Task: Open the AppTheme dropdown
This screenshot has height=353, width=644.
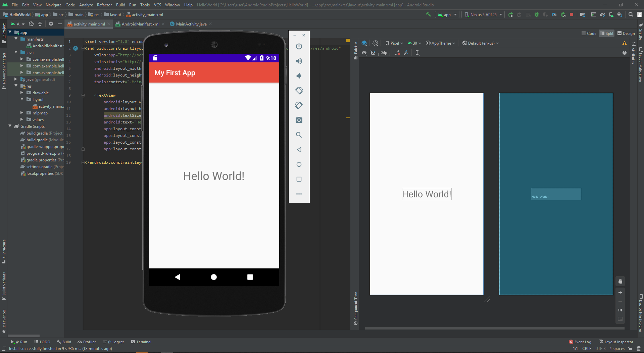Action: click(441, 43)
